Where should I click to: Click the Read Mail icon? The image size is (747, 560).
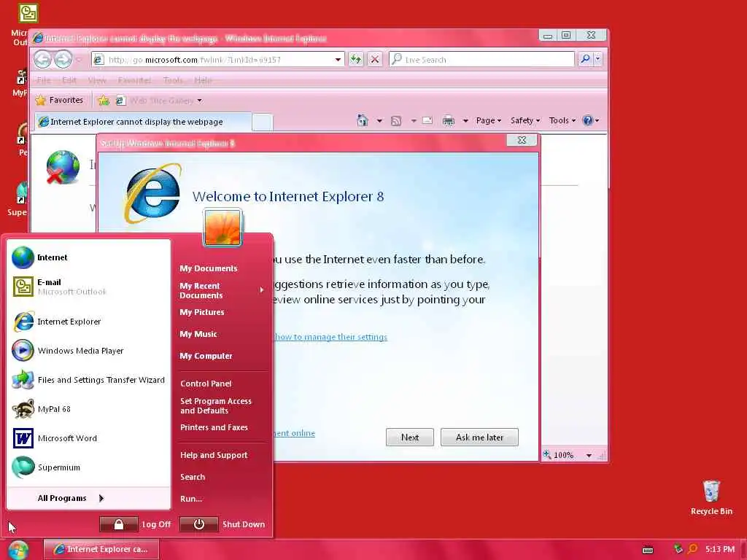[x=427, y=120]
